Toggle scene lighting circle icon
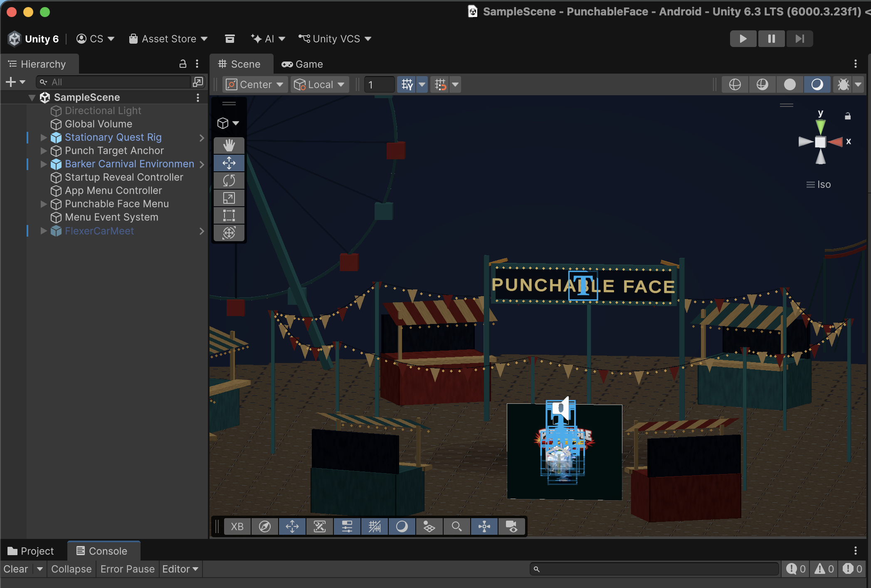The width and height of the screenshot is (871, 588). (x=817, y=84)
